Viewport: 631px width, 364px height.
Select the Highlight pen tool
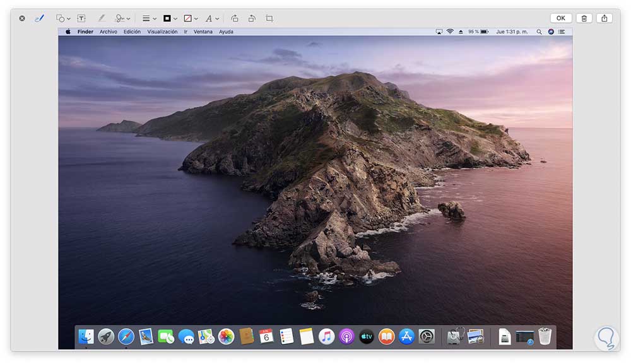(x=102, y=18)
